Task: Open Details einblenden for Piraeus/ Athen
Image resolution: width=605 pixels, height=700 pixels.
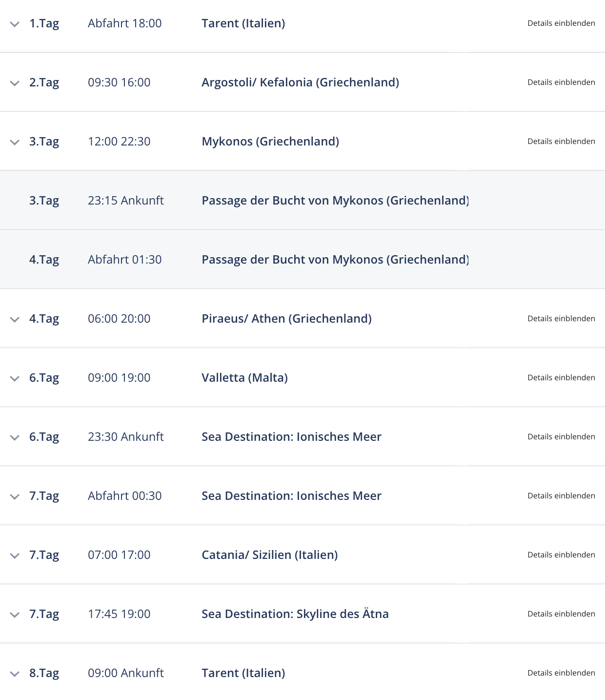Action: click(x=561, y=318)
